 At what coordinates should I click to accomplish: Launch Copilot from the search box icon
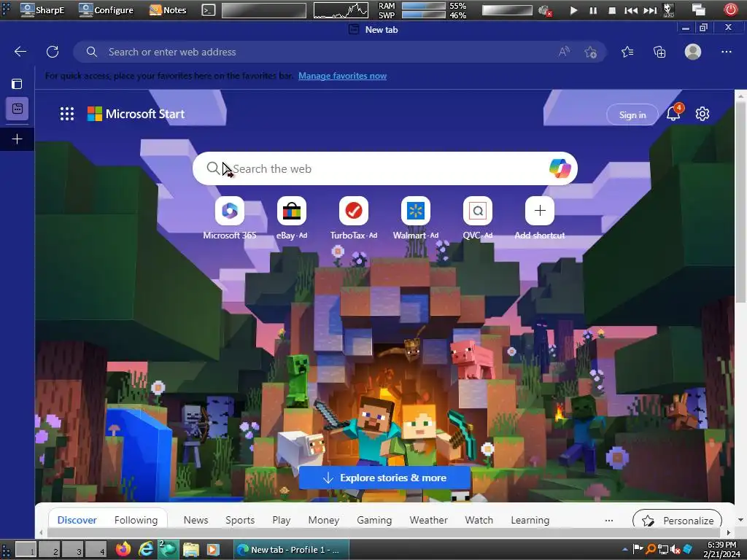[x=560, y=168]
